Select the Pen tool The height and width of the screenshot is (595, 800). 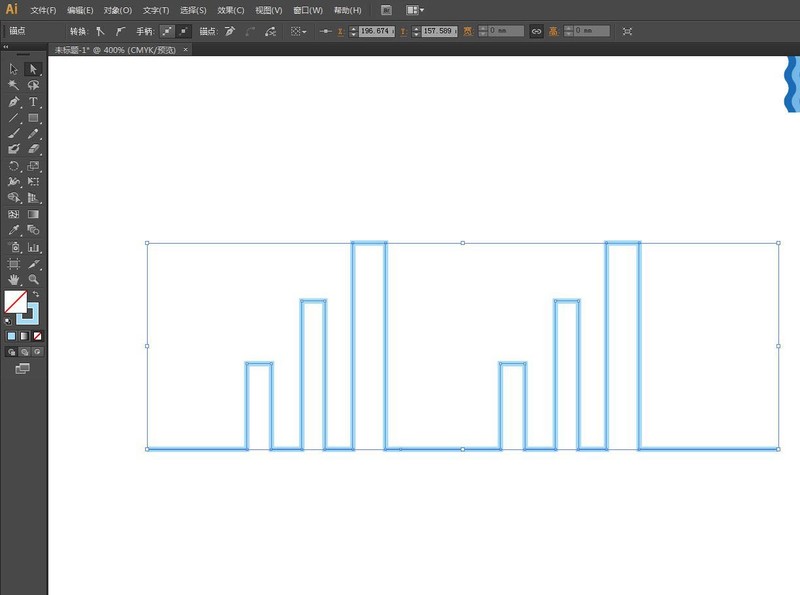coord(13,102)
